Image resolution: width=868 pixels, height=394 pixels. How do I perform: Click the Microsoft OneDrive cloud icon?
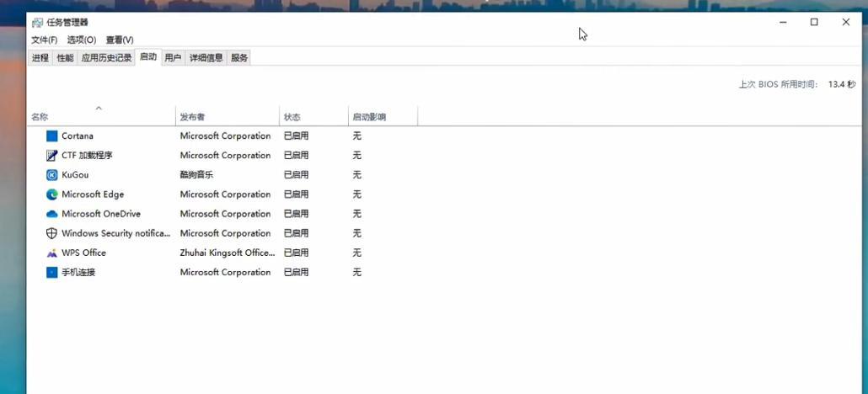coord(52,214)
